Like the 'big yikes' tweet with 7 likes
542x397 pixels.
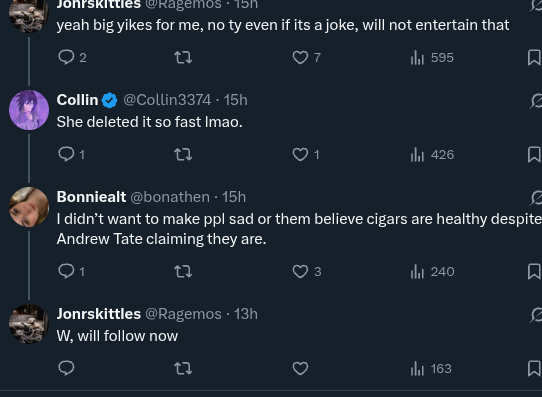[307, 57]
